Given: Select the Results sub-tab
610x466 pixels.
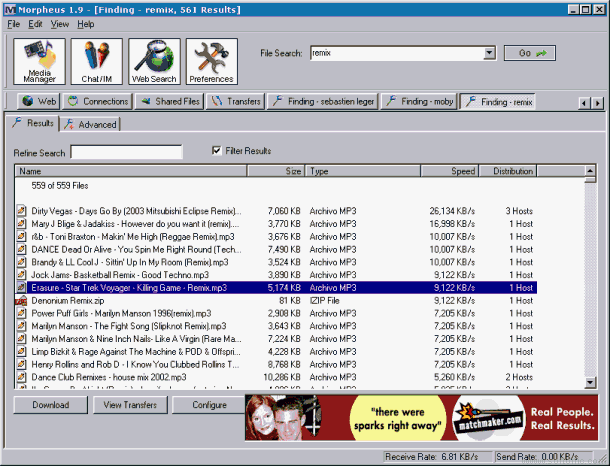Looking at the screenshot, I should click(x=33, y=123).
